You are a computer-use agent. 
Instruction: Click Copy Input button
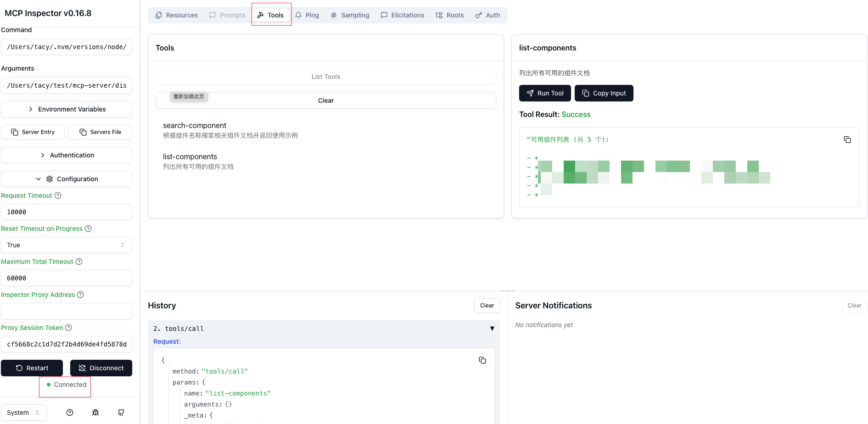click(x=604, y=93)
